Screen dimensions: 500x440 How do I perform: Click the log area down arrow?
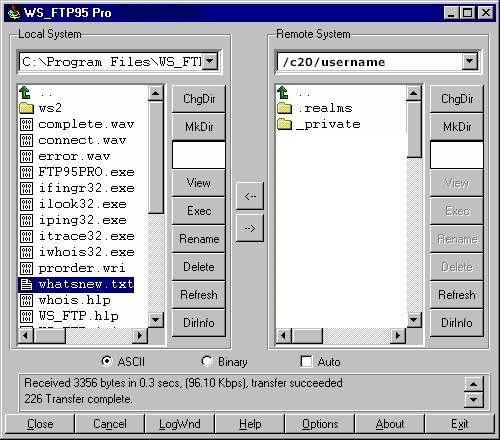tap(474, 399)
